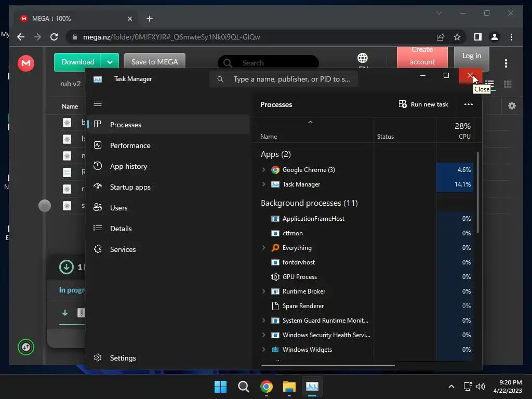Screen dimensions: 532x399
Task: Click the Task Manager vertical scrollbar
Action: pos(478,192)
